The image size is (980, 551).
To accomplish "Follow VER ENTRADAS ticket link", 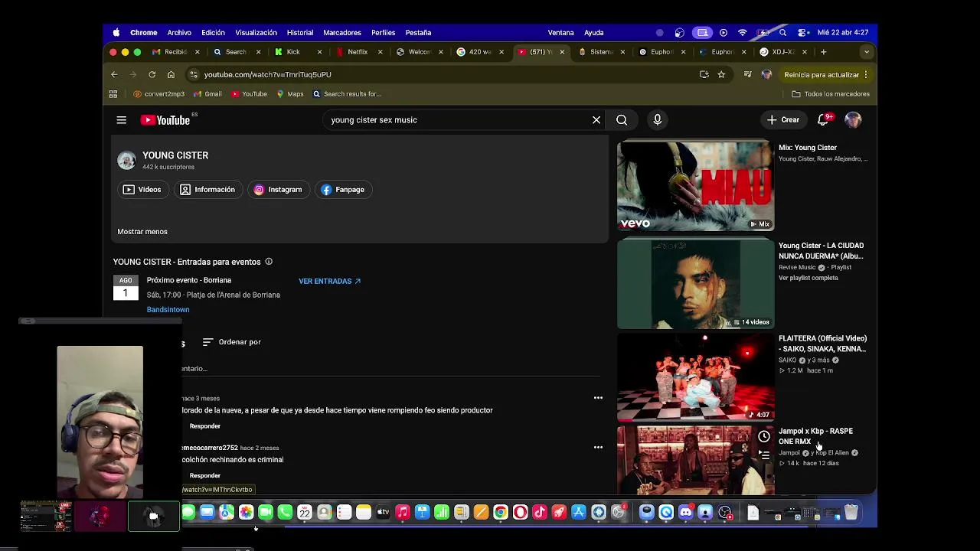I will point(329,282).
